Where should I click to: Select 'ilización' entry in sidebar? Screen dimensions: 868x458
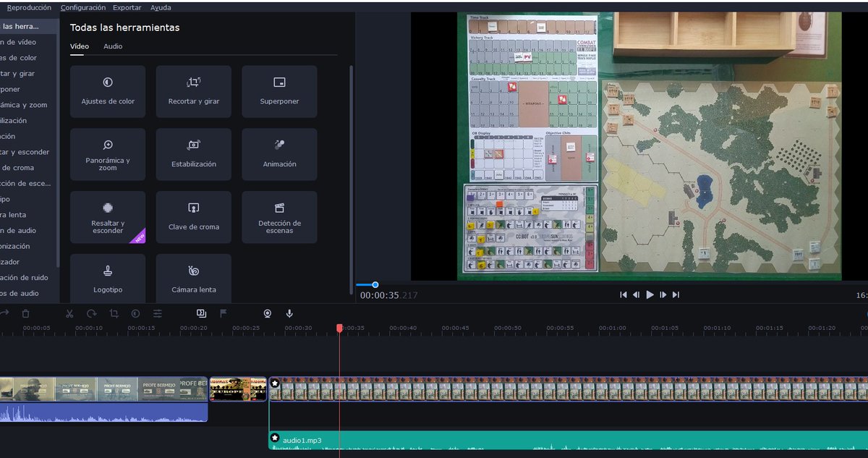click(29, 121)
